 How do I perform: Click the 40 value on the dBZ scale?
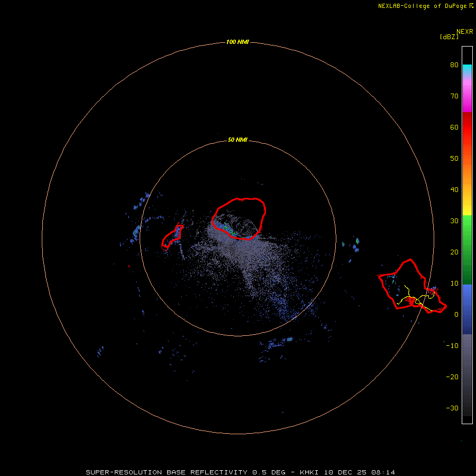click(454, 190)
